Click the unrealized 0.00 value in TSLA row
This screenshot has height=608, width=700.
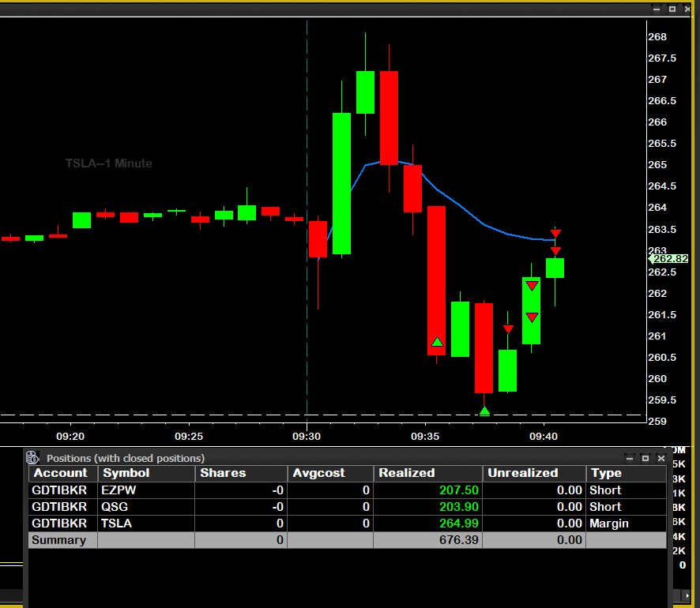point(569,524)
